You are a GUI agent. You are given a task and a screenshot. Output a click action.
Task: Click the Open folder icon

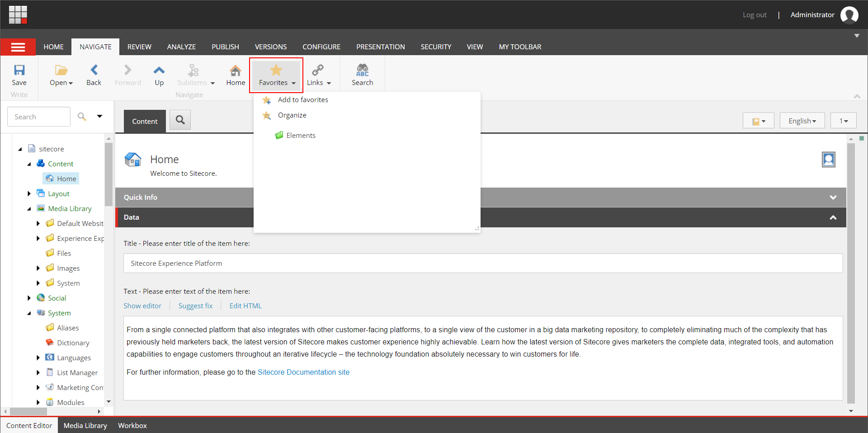click(x=61, y=70)
